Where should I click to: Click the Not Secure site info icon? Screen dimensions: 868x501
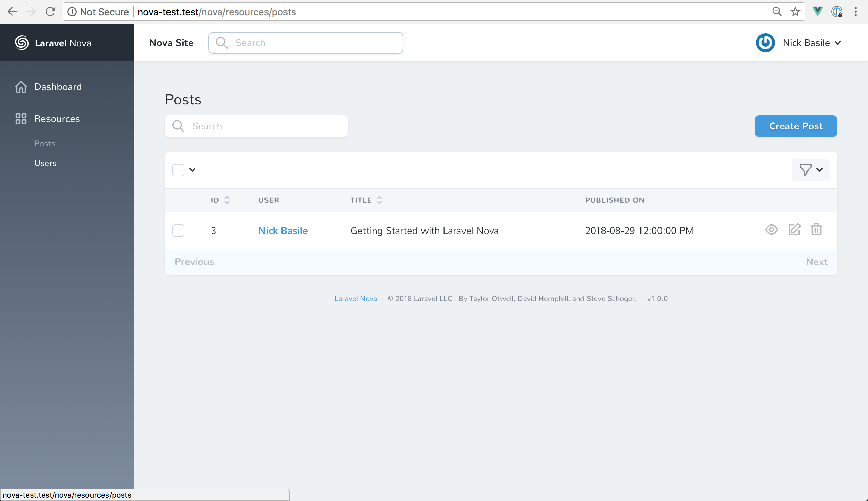[72, 12]
